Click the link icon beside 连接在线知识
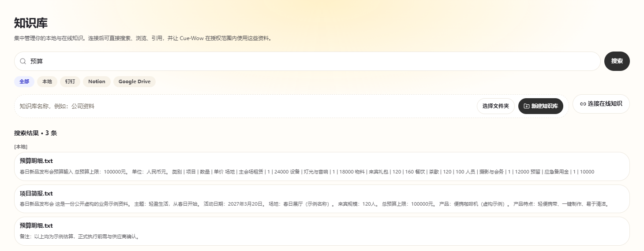644x251 pixels. tap(583, 104)
